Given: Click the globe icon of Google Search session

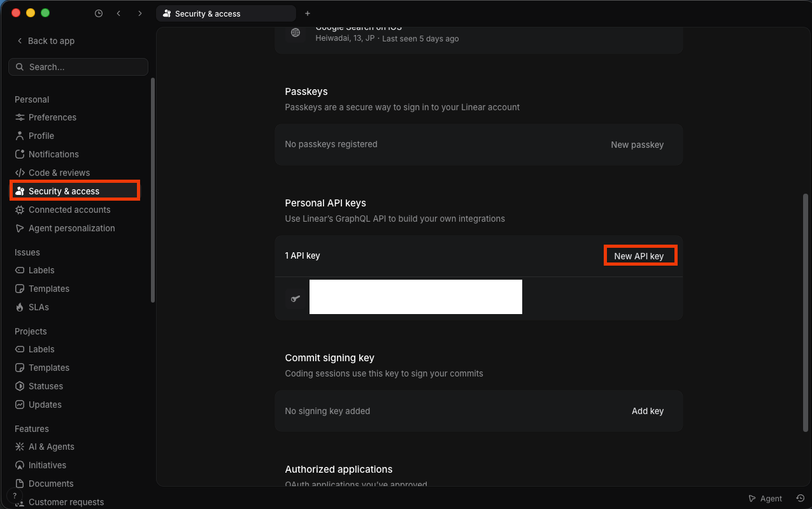Looking at the screenshot, I should coord(296,32).
